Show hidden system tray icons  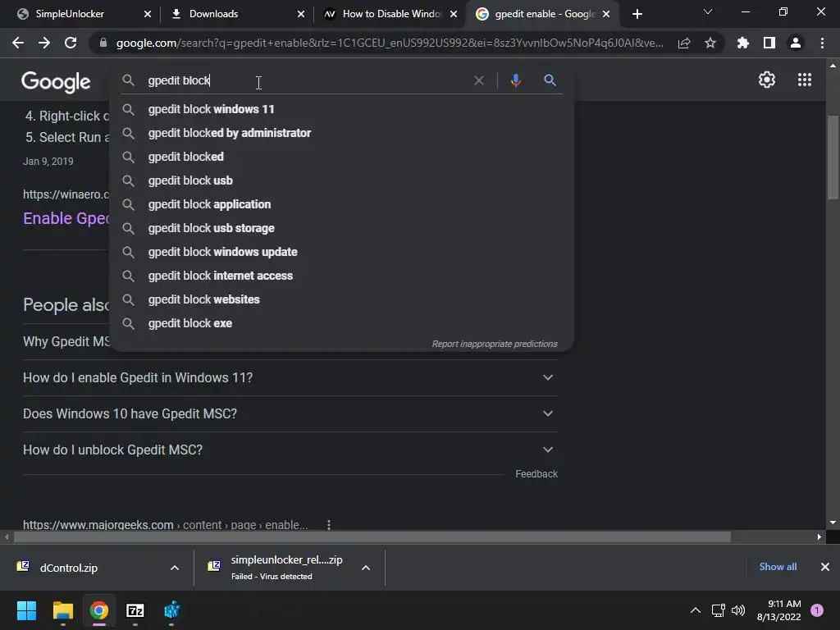point(696,610)
